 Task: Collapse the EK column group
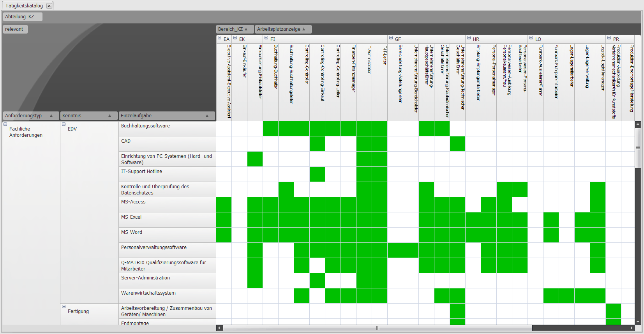[235, 38]
